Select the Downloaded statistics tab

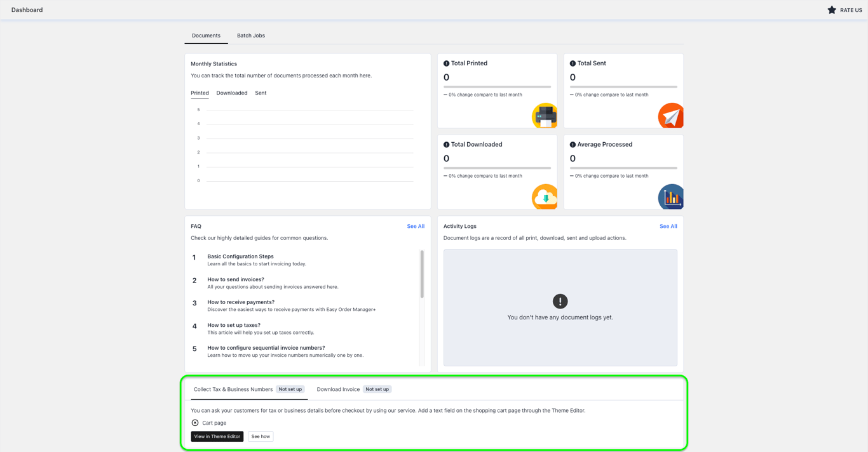click(x=232, y=93)
